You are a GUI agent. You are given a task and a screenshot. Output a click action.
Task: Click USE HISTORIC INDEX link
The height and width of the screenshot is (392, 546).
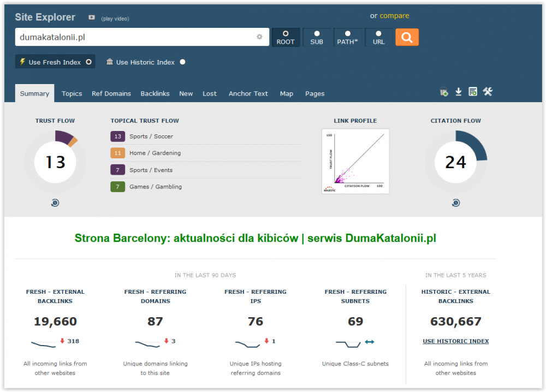pyautogui.click(x=455, y=341)
